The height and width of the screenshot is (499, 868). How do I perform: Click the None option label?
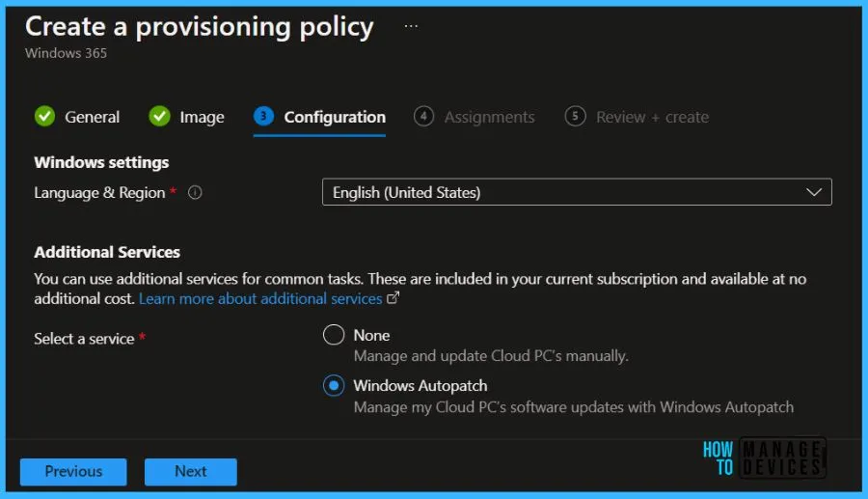pyautogui.click(x=371, y=335)
